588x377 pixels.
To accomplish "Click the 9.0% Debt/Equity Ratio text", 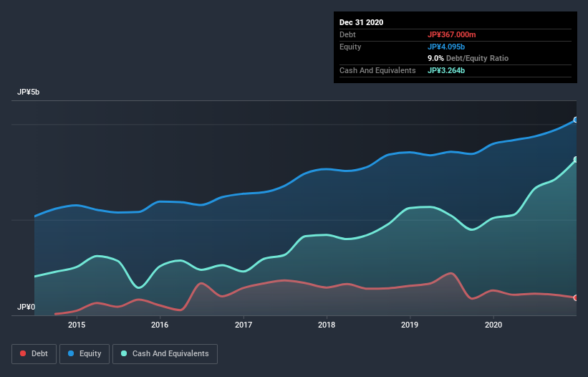I will [468, 59].
